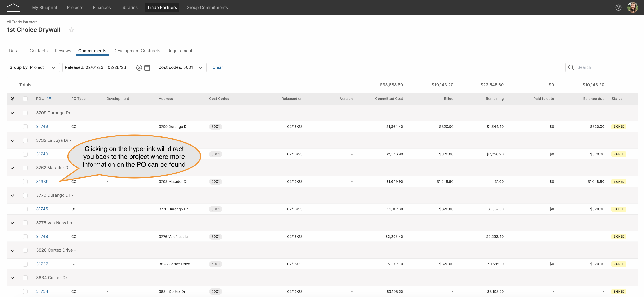Favorite 1st Choice Drywall with star icon
Viewport: 644px width, 297px height.
(72, 30)
